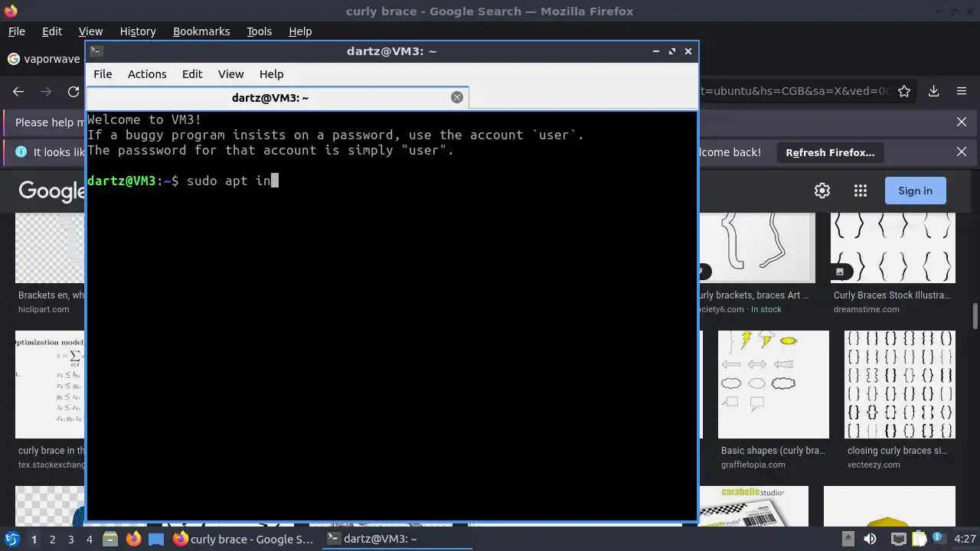This screenshot has height=551, width=980.
Task: Open Firefox Tools menu
Action: pyautogui.click(x=259, y=31)
